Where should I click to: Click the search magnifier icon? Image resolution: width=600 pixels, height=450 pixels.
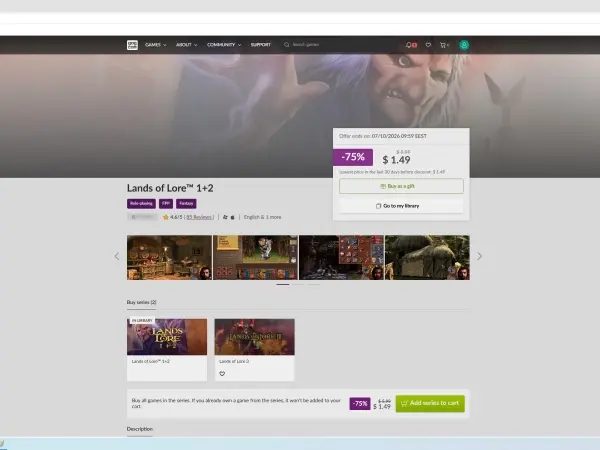coord(286,45)
